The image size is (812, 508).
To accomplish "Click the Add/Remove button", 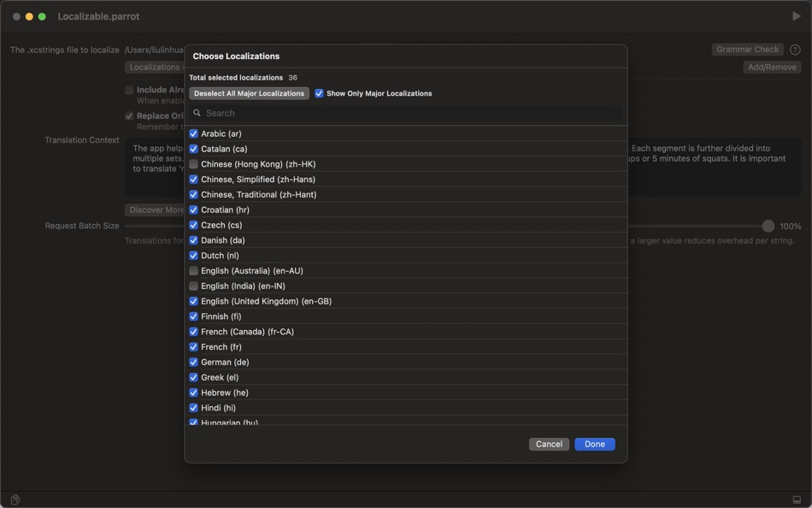I will tap(772, 66).
